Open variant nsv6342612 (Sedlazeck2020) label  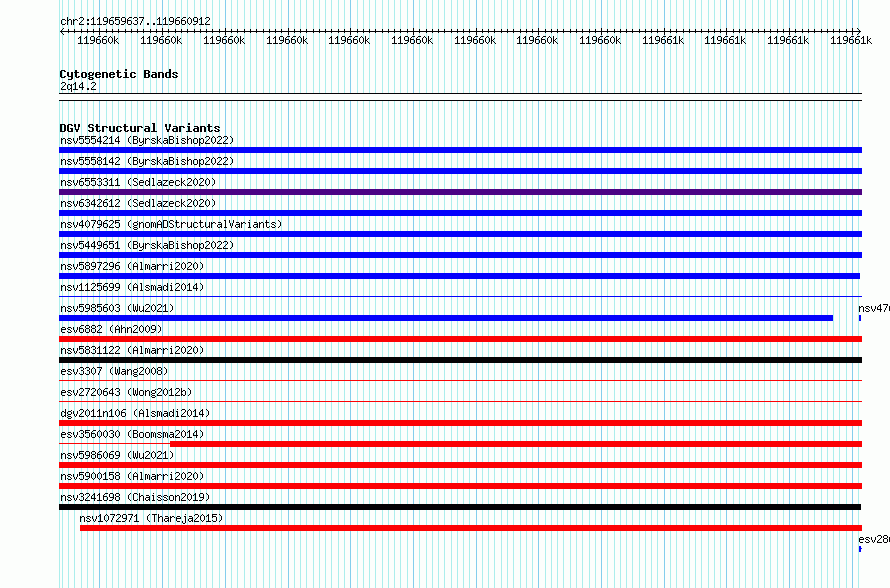pos(138,203)
